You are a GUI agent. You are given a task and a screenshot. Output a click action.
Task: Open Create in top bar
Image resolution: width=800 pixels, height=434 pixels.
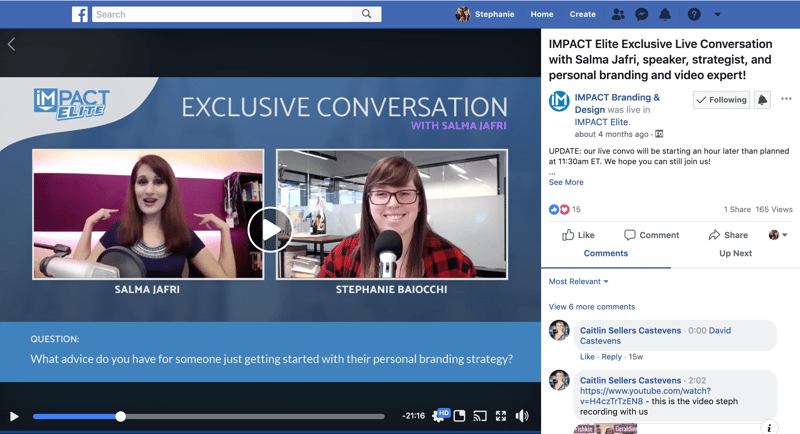point(583,14)
